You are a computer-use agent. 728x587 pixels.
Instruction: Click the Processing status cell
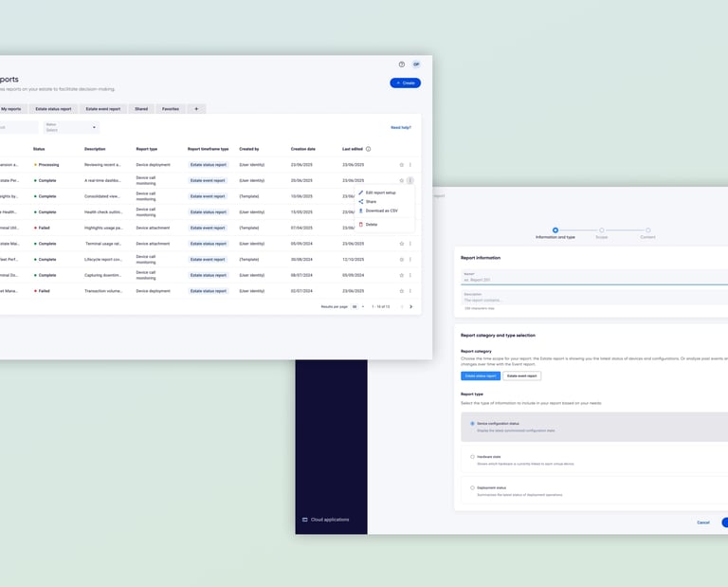(x=46, y=165)
